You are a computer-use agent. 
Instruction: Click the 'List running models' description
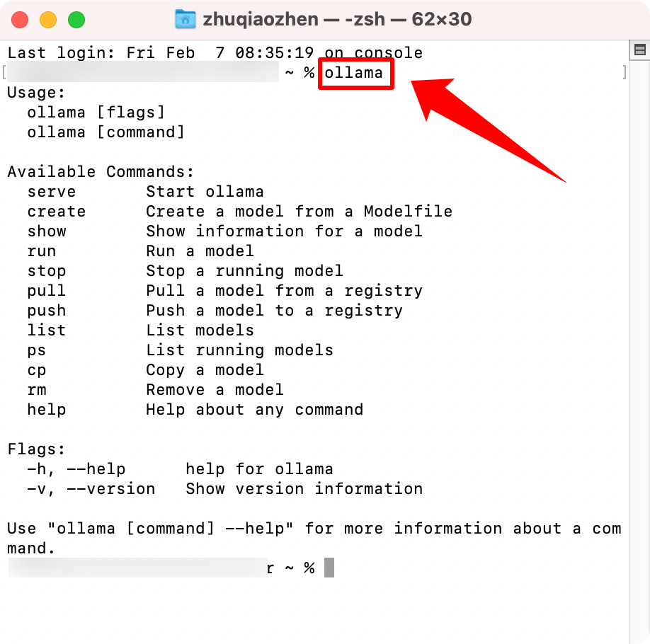point(239,350)
